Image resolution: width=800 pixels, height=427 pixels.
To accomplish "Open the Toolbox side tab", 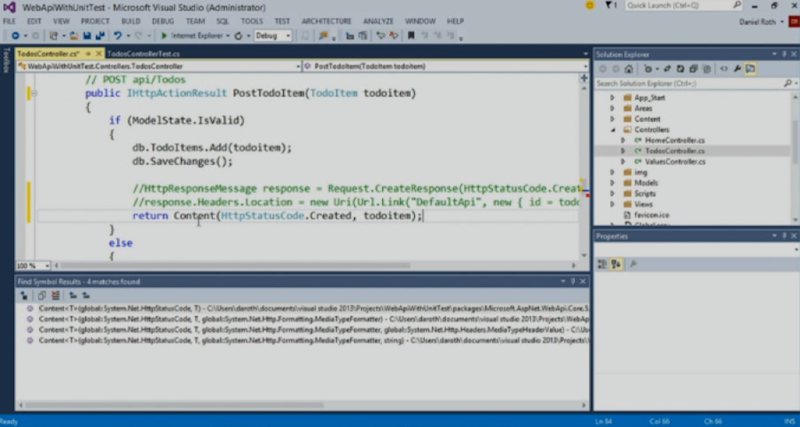I will (7, 60).
